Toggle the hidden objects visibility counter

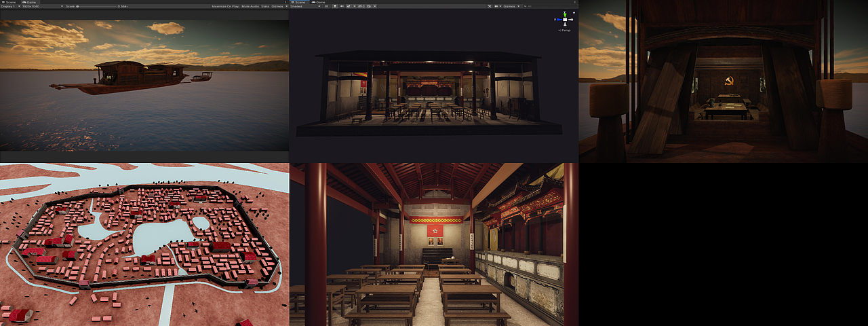tap(361, 6)
